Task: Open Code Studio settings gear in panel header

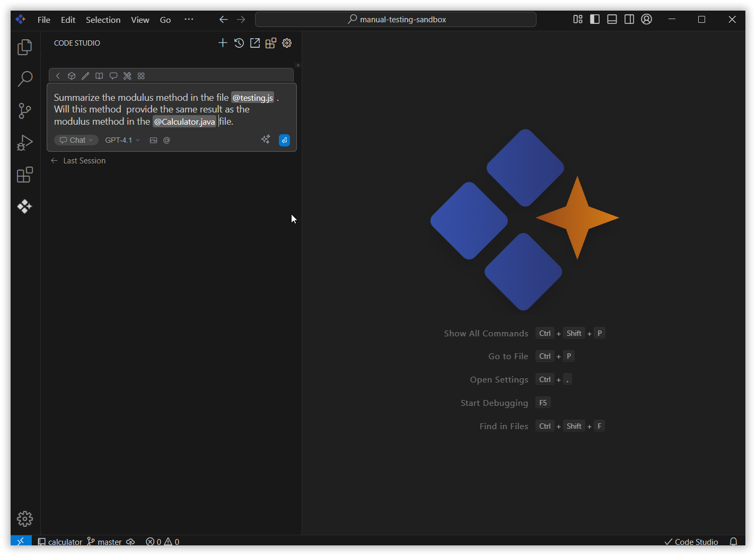Action: (x=287, y=43)
